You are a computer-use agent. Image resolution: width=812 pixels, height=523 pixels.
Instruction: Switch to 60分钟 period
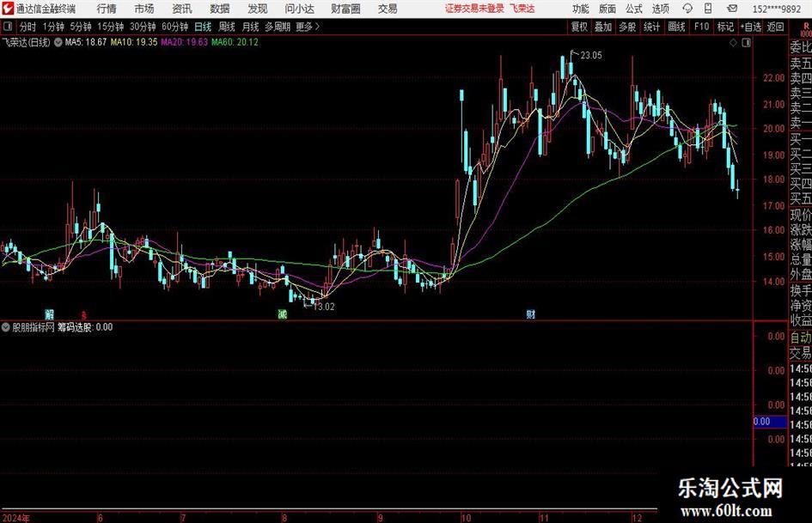[x=174, y=27]
